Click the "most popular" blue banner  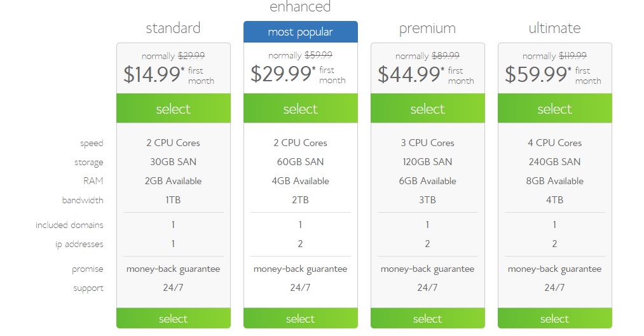click(x=300, y=32)
